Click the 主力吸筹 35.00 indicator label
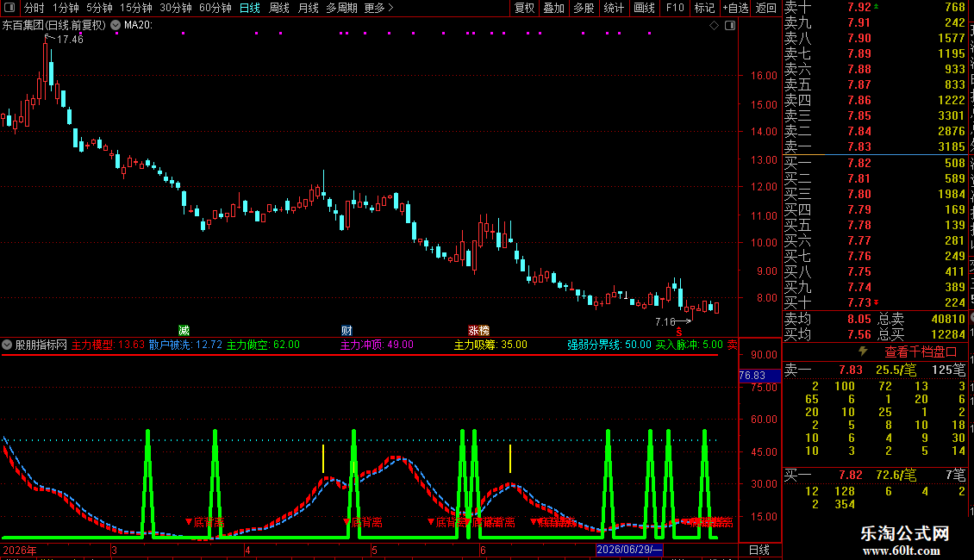The image size is (974, 560). [x=490, y=345]
